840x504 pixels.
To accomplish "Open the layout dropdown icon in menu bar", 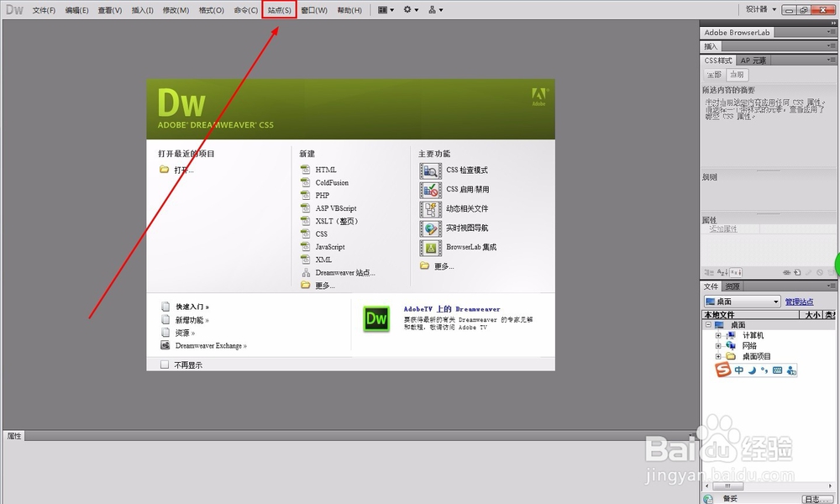I will tap(386, 9).
